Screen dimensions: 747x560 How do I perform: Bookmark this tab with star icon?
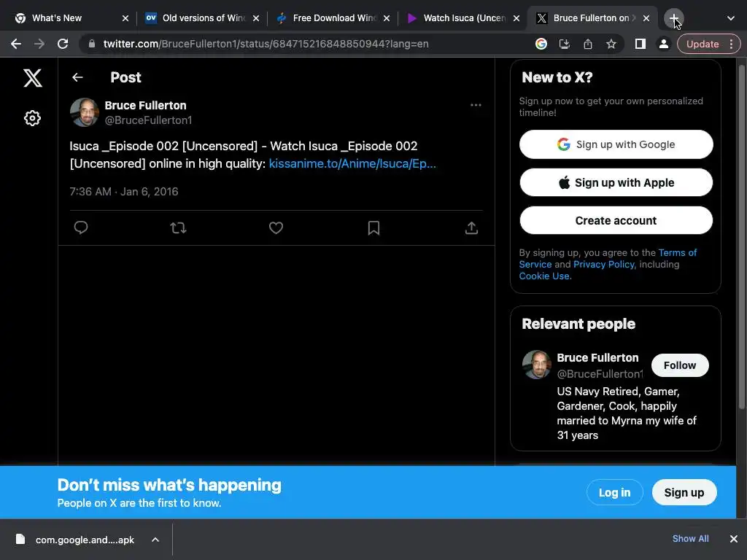[611, 44]
